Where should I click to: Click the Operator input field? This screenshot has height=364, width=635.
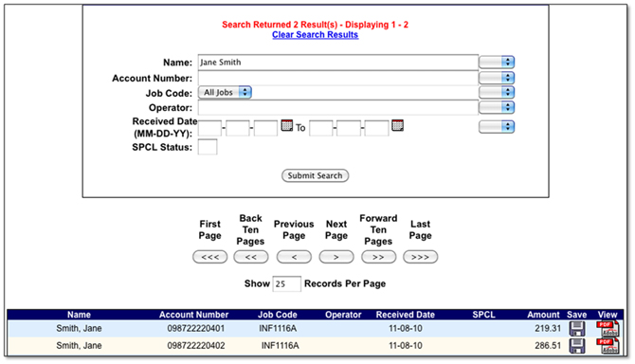pos(337,108)
